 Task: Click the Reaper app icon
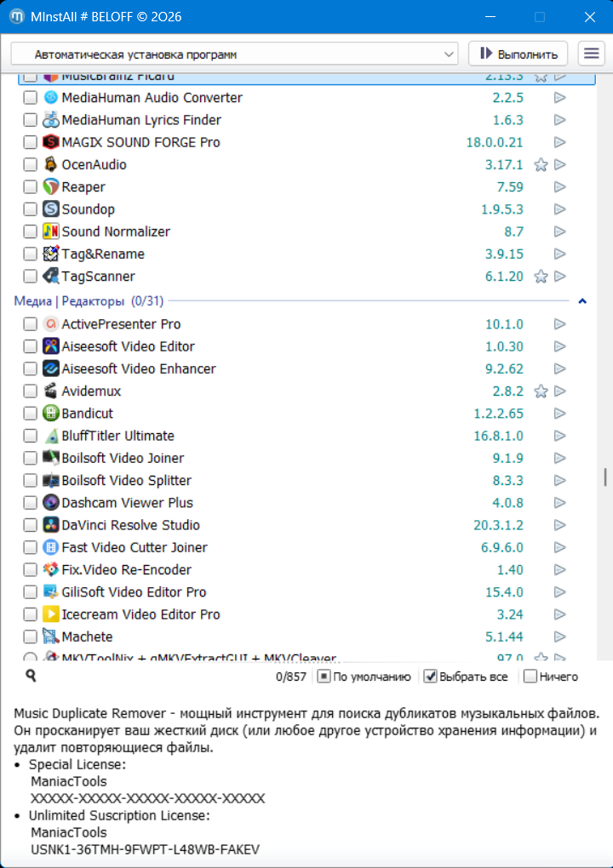click(50, 187)
